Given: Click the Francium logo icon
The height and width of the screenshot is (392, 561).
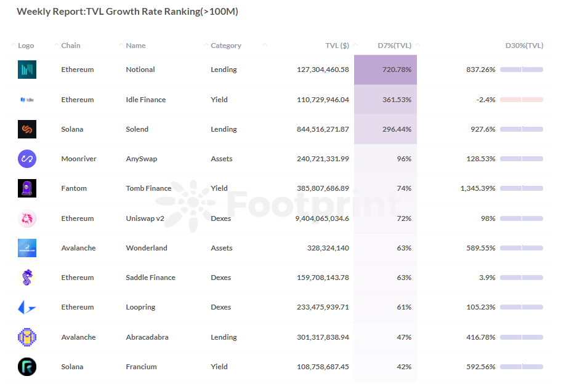Looking at the screenshot, I should pyautogui.click(x=27, y=367).
